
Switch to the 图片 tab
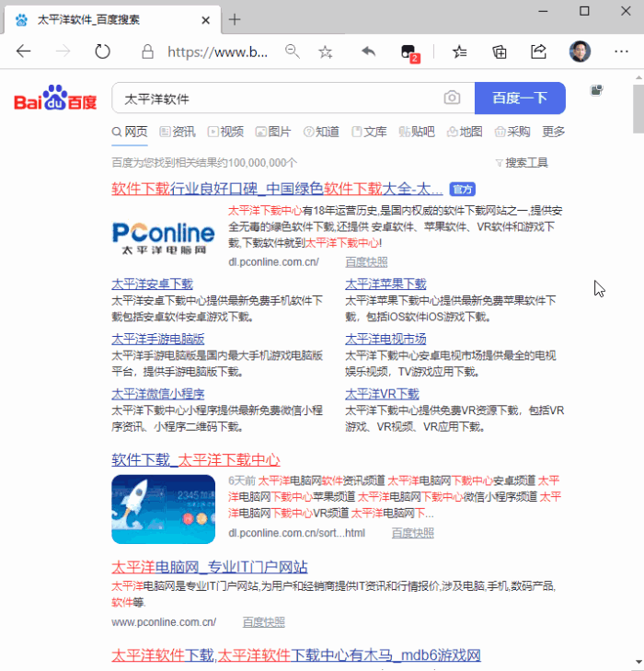coord(273,132)
